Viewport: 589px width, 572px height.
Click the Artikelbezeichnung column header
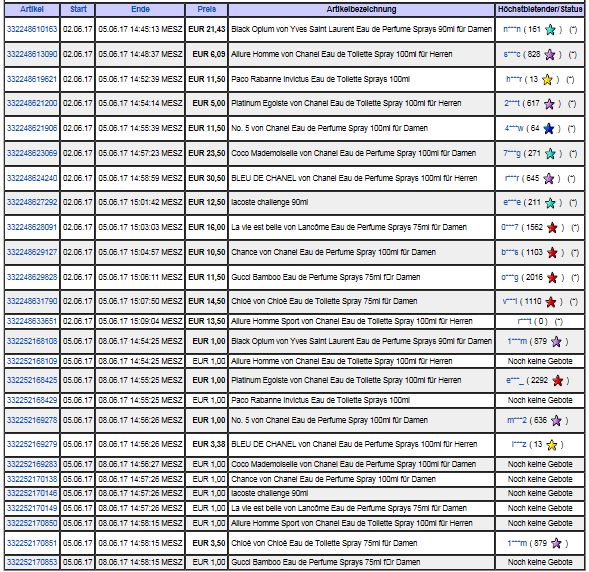click(x=361, y=9)
